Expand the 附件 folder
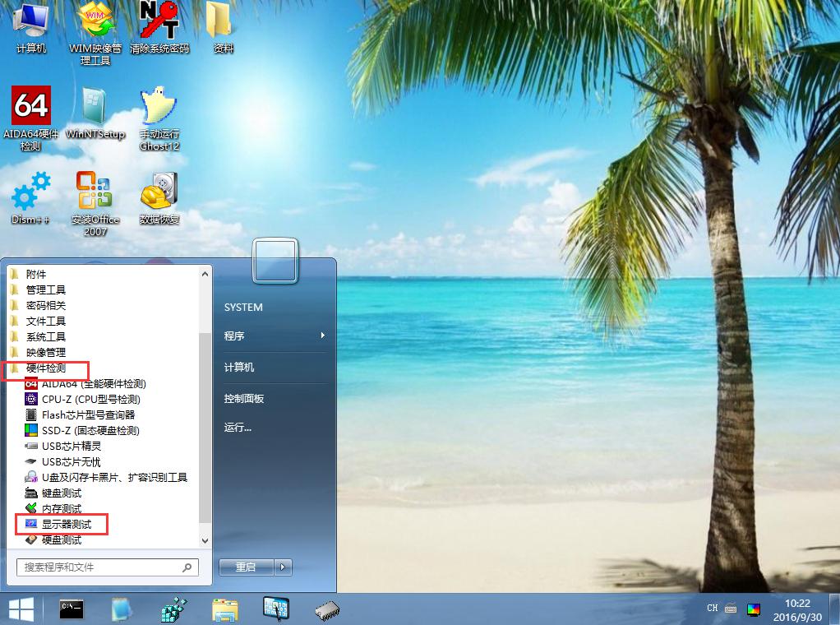This screenshot has height=625, width=840. click(x=36, y=275)
